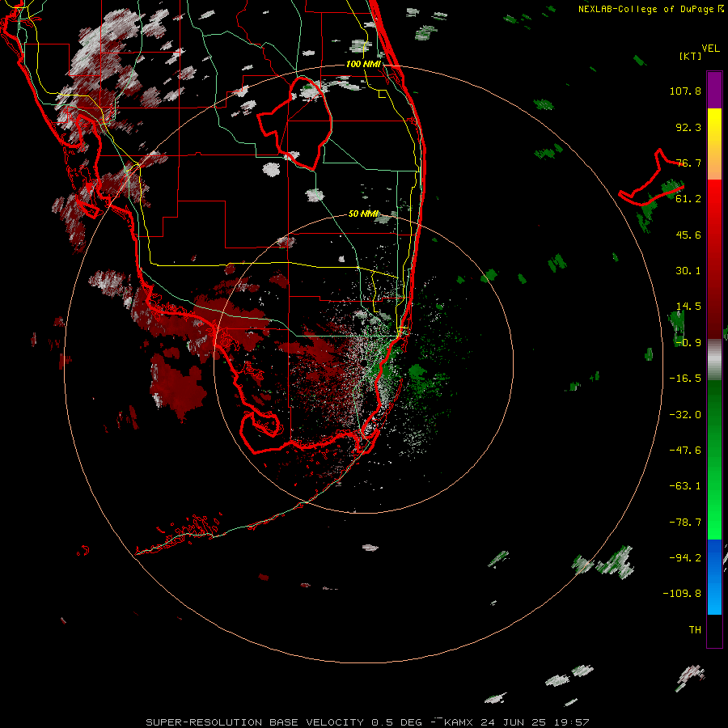Click the 92.3 legend value
This screenshot has height=728, width=728.
point(688,127)
